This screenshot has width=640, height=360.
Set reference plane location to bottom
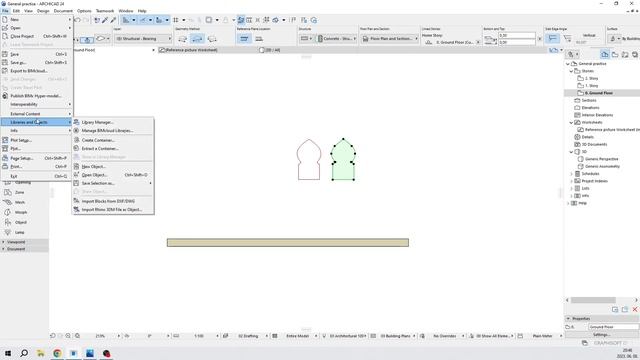(259, 39)
